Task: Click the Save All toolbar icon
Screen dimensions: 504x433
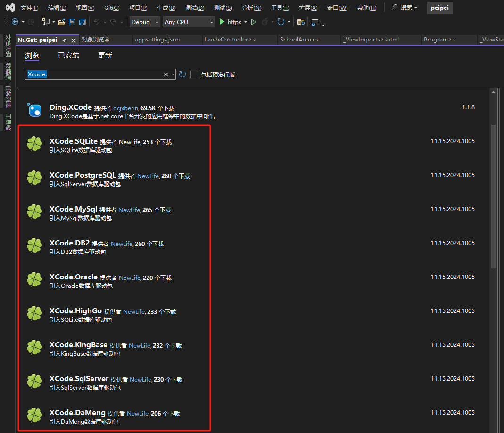Action: [83, 22]
